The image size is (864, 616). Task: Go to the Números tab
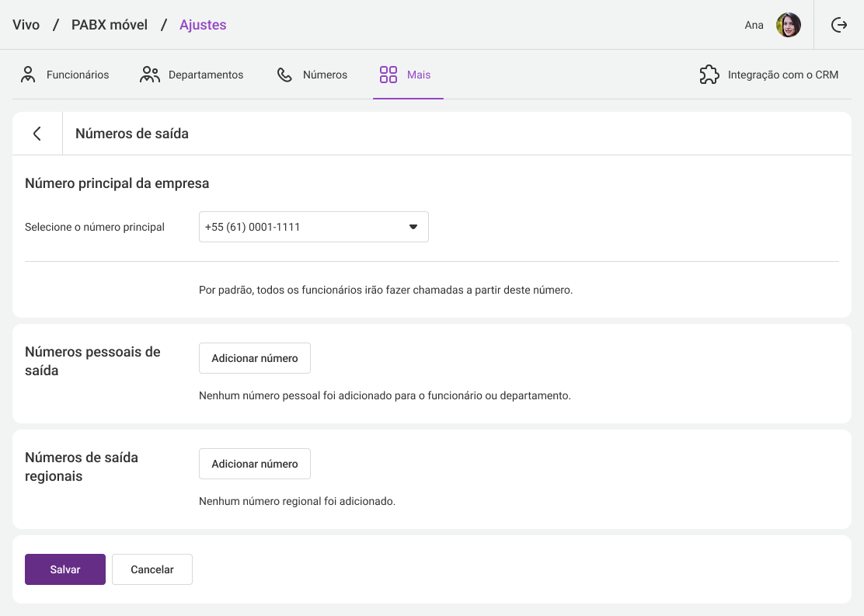tap(312, 75)
